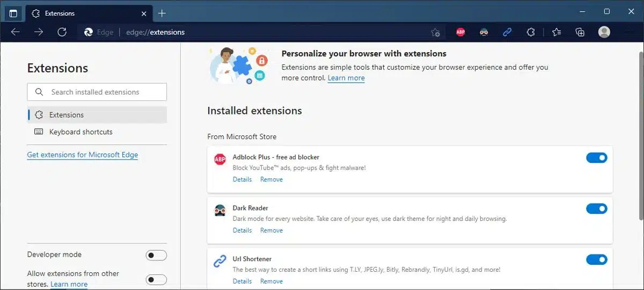Open the tab actions menu icon
Viewport: 644px width, 290px height.
(x=13, y=13)
